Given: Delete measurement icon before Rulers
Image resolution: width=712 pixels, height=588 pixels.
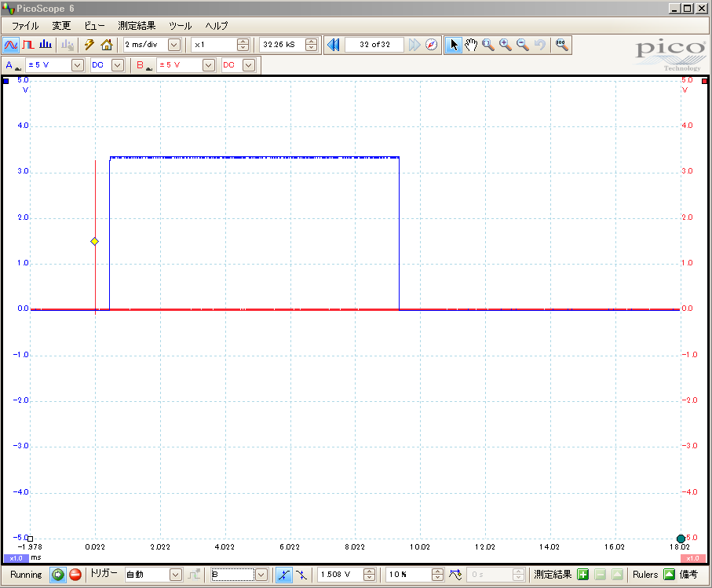Looking at the screenshot, I should pyautogui.click(x=617, y=575).
